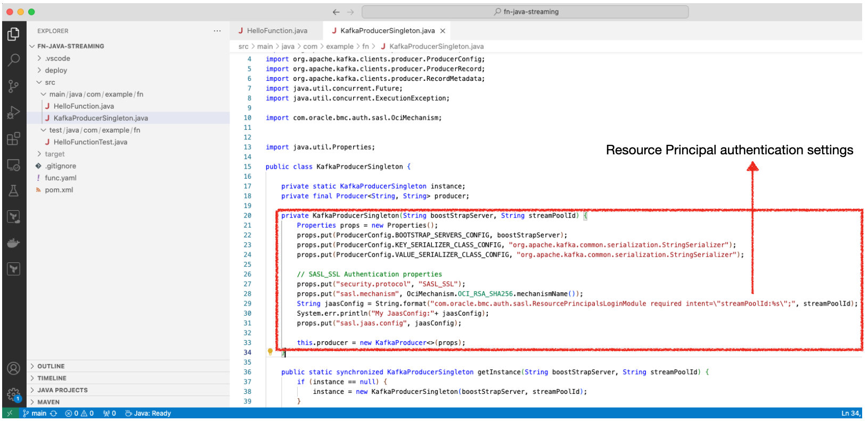Screen dimensions: 868x421
Task: Open the Manage gear settings icon
Action: coord(14,394)
